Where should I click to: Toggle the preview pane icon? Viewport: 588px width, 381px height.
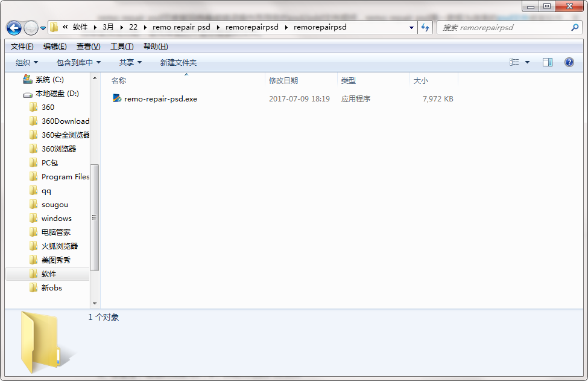tap(548, 62)
